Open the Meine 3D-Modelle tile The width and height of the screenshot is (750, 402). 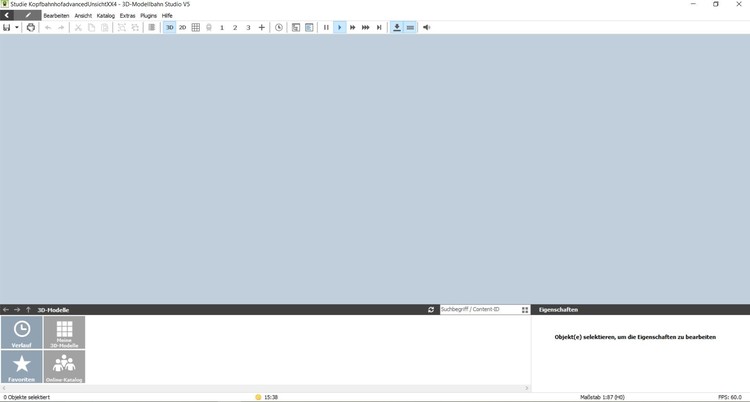64,332
